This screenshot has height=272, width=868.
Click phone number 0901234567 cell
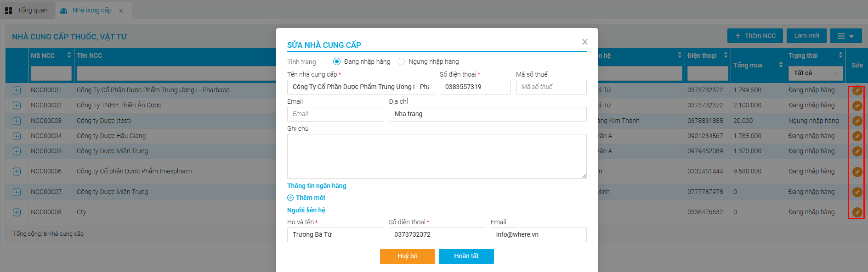tap(705, 136)
